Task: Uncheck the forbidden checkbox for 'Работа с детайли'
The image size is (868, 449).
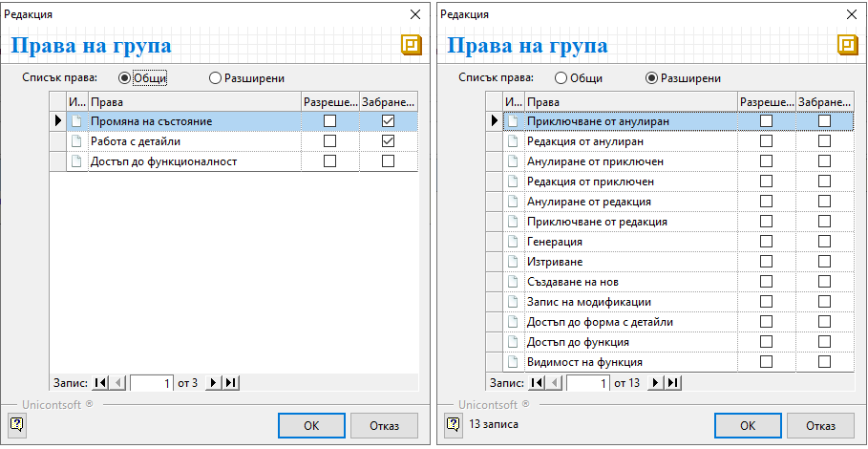Action: point(388,141)
